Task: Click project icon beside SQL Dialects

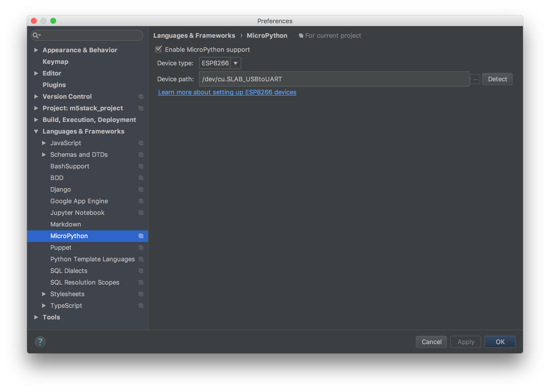Action: coord(141,271)
